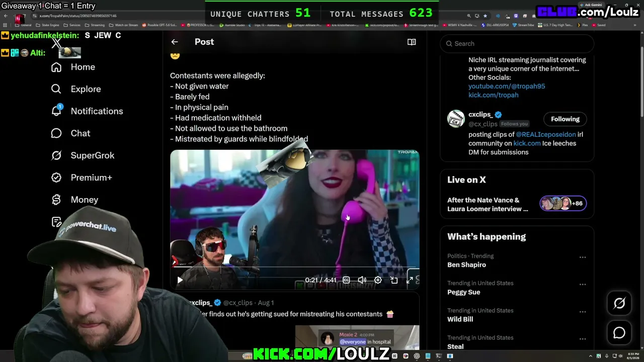Image resolution: width=644 pixels, height=362 pixels.
Task: Open reader view icon in Post header
Action: [x=412, y=42]
